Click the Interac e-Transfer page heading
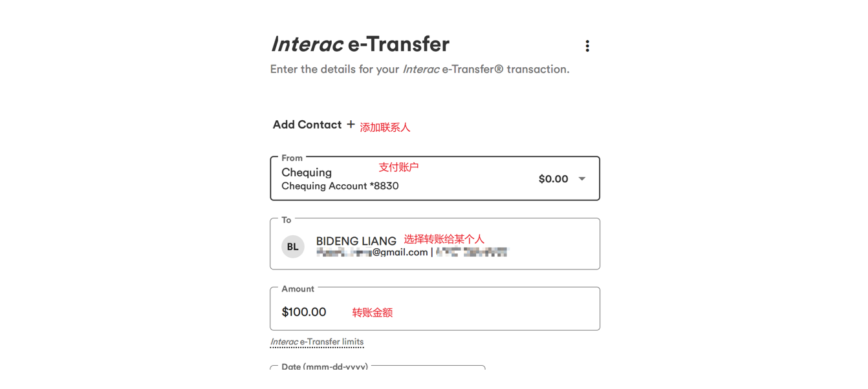The height and width of the screenshot is (389, 868). tap(360, 44)
